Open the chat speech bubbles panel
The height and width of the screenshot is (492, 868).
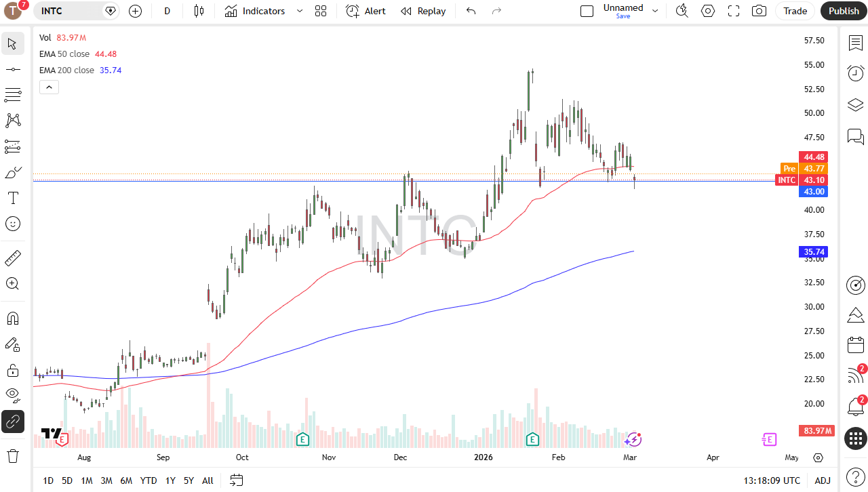pos(856,136)
